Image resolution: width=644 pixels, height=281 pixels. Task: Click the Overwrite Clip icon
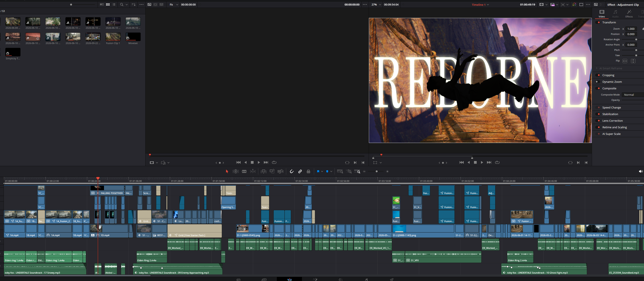click(x=272, y=171)
